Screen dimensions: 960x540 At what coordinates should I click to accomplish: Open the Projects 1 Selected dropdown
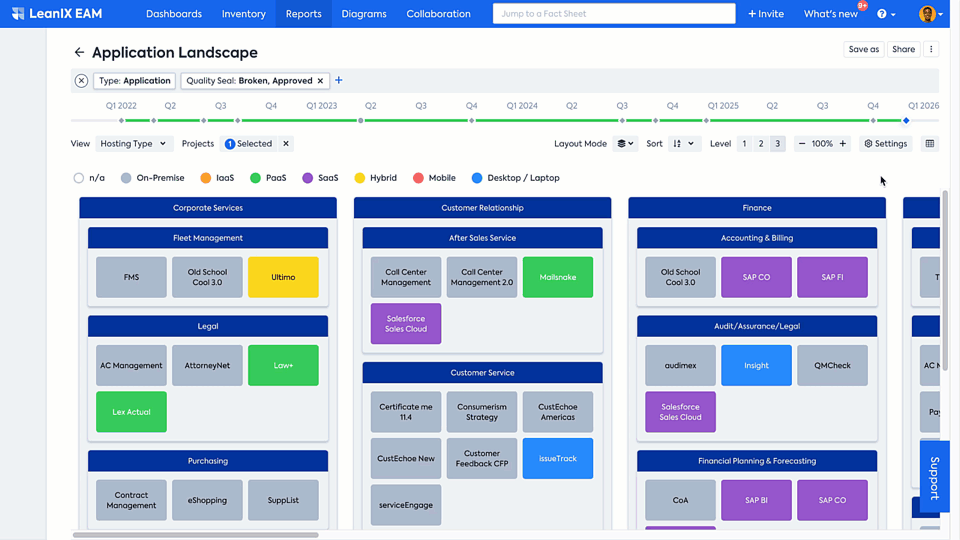pyautogui.click(x=249, y=144)
